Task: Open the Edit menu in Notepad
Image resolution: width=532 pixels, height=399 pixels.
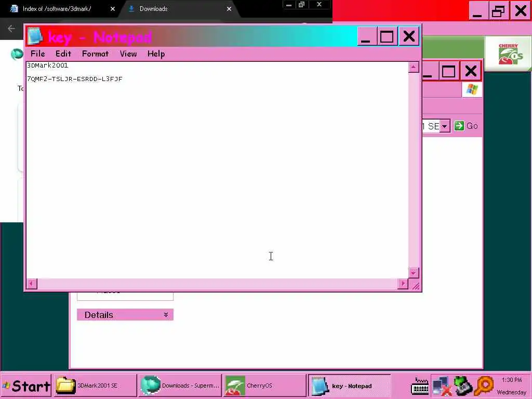Action: (x=63, y=54)
